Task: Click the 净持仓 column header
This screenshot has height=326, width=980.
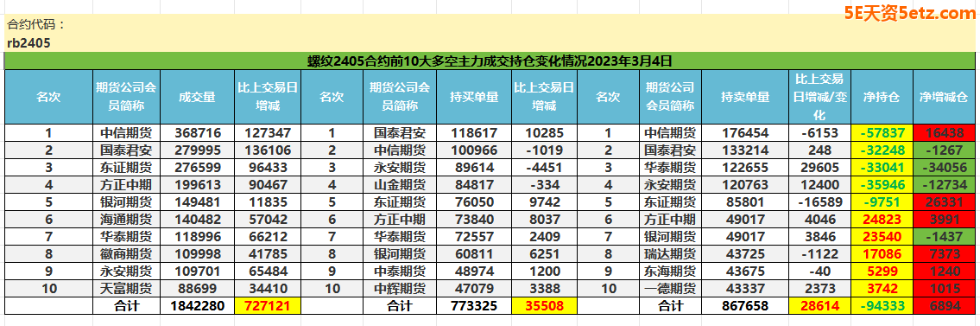Action: coord(882,97)
